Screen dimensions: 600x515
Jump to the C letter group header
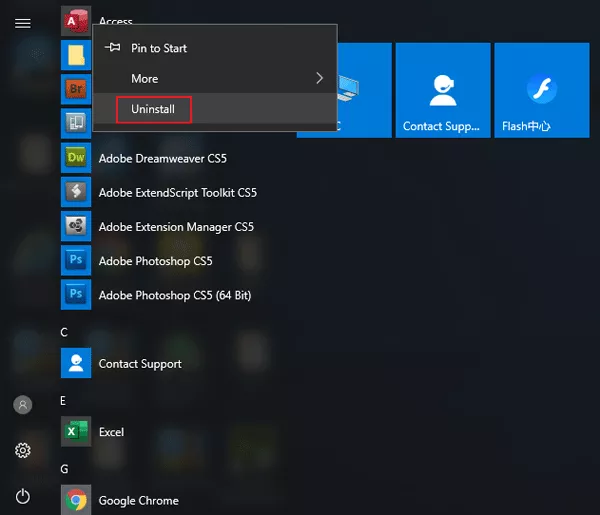tap(64, 332)
